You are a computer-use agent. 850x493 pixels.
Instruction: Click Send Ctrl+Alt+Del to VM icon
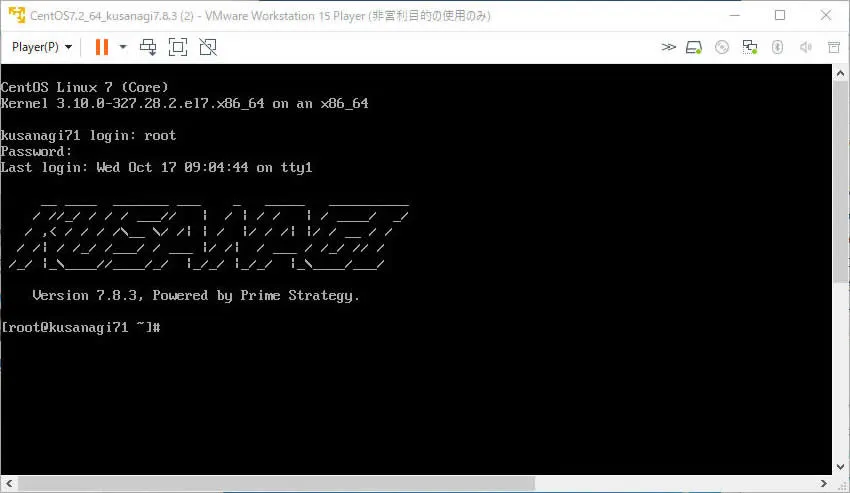point(148,47)
